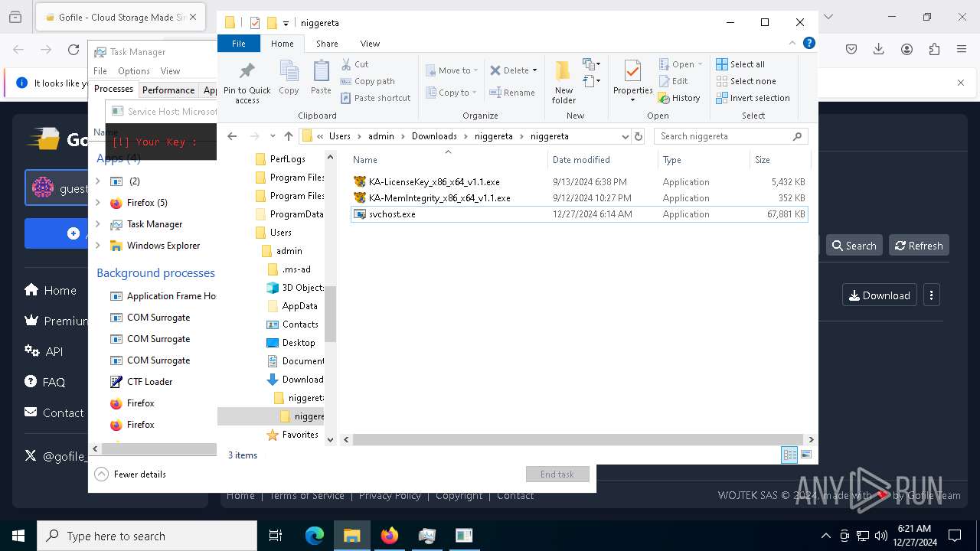Select KA-MemIntegrity_x86_x64_v1.1.exe file
980x551 pixels.
pyautogui.click(x=579, y=198)
